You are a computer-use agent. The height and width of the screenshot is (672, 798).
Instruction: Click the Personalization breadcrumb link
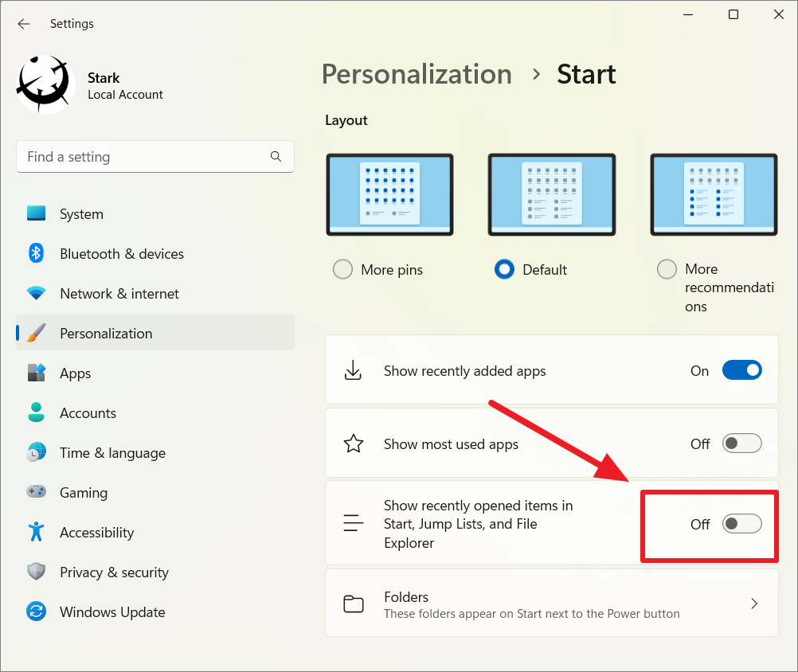[x=417, y=74]
